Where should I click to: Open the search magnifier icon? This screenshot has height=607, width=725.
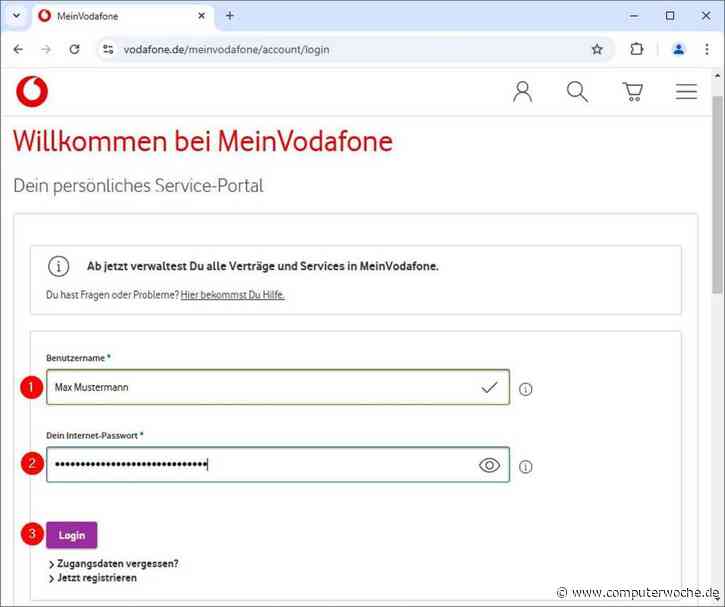[x=578, y=92]
